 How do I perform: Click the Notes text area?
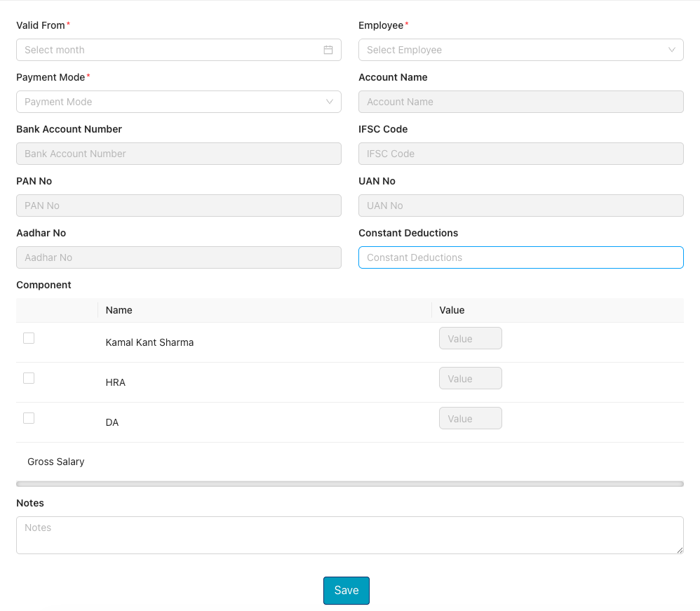tap(350, 535)
